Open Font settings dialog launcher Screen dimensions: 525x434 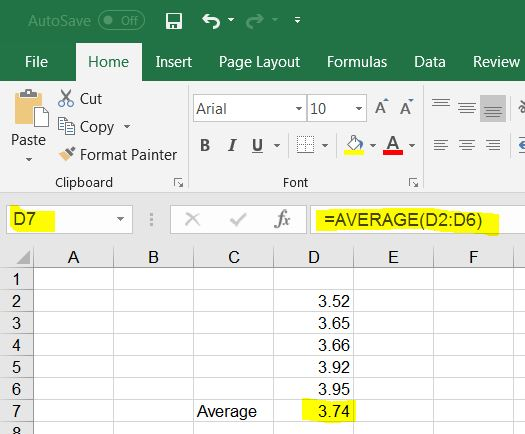[x=413, y=183]
